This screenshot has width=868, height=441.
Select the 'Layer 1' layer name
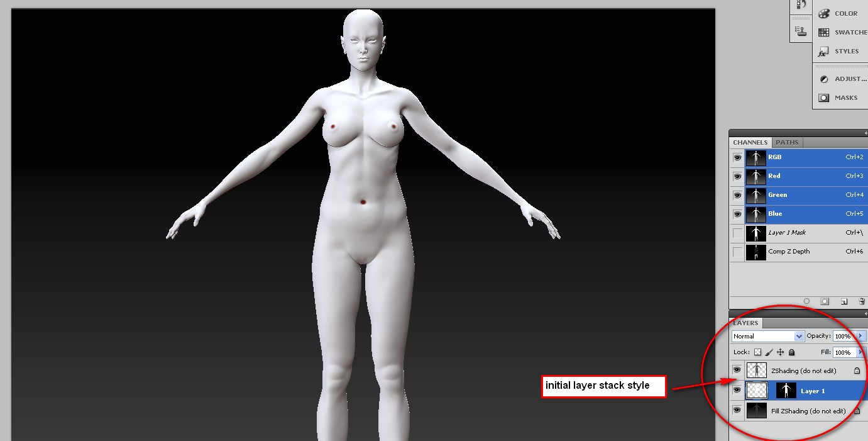[813, 391]
